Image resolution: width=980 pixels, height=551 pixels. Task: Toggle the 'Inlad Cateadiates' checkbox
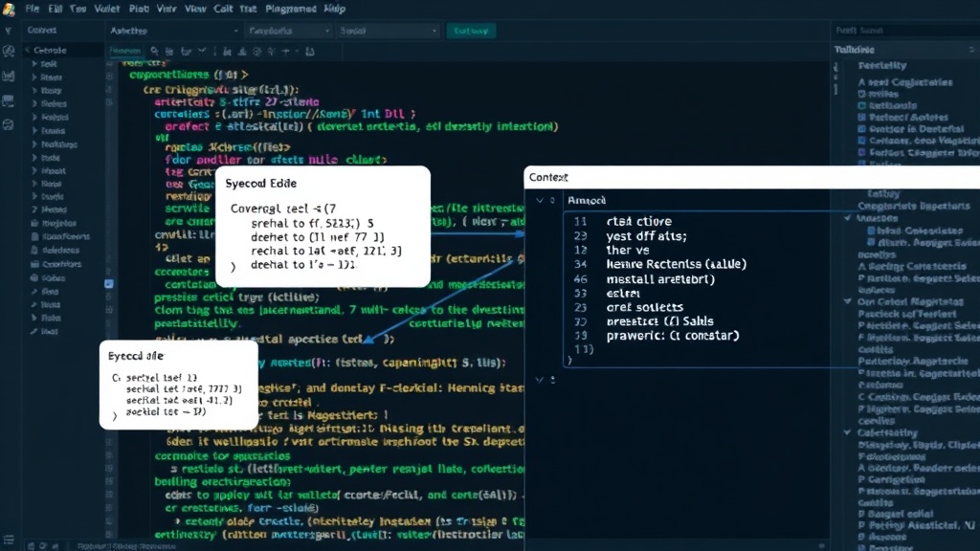click(871, 231)
